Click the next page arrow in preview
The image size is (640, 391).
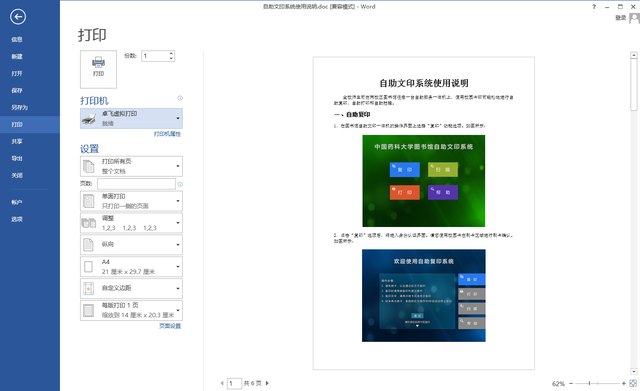[x=267, y=383]
